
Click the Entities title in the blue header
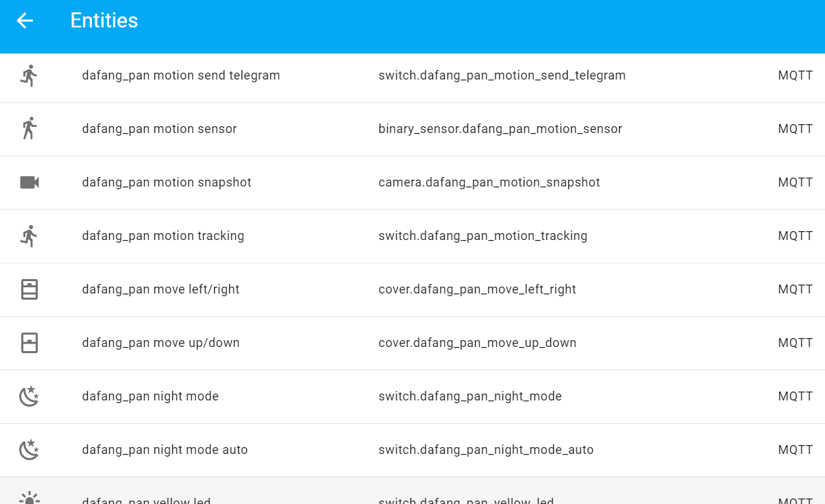(x=104, y=21)
